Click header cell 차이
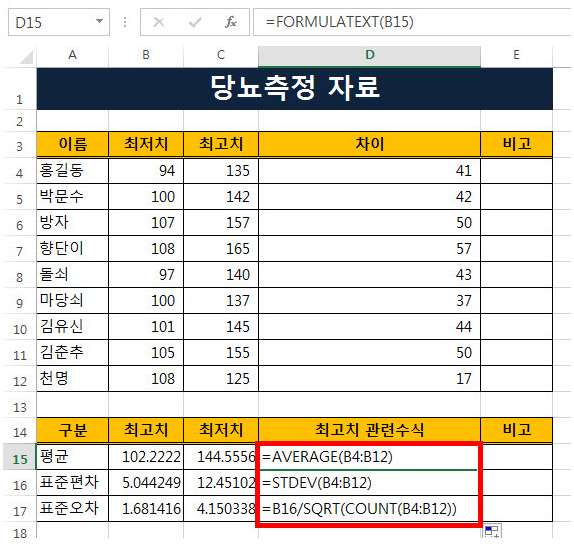Screen dimensions: 574x553 369,144
